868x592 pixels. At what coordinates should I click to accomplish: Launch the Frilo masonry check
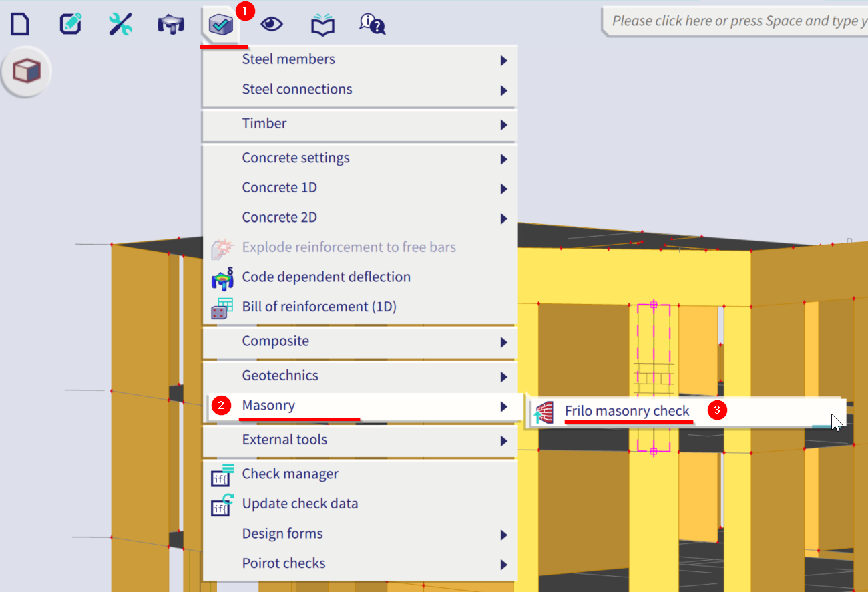coord(627,411)
